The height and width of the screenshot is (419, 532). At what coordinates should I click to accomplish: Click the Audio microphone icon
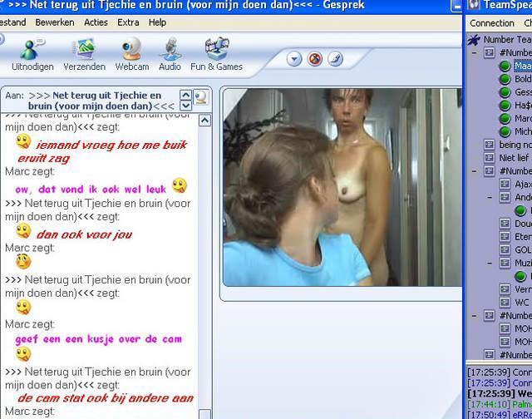[x=170, y=55]
